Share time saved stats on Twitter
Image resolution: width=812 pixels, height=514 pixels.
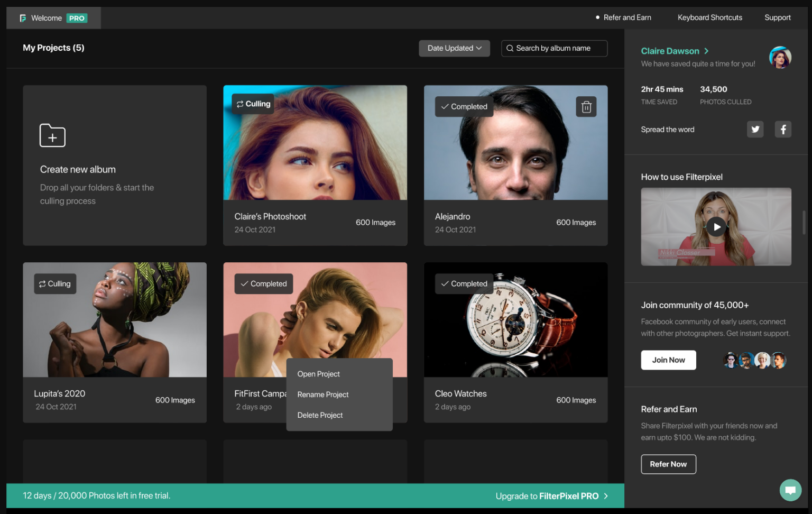coord(755,129)
